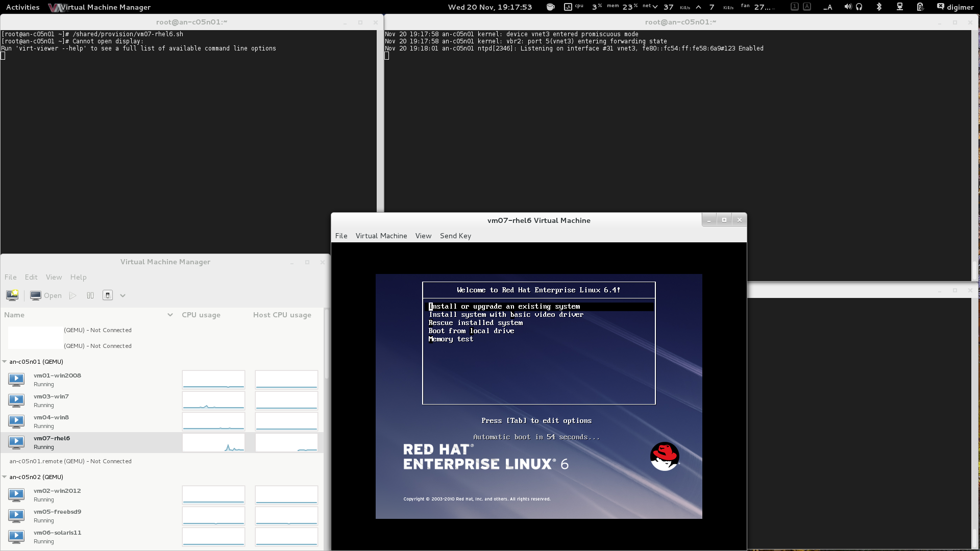Open the Bluetooth status icon
Viewport: 980px width, 551px height.
pos(879,7)
